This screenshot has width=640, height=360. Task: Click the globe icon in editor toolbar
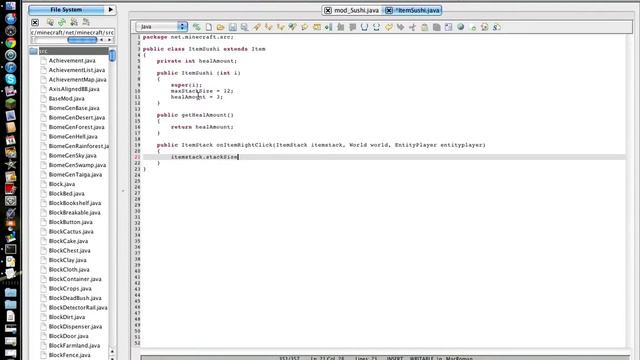coord(460,27)
